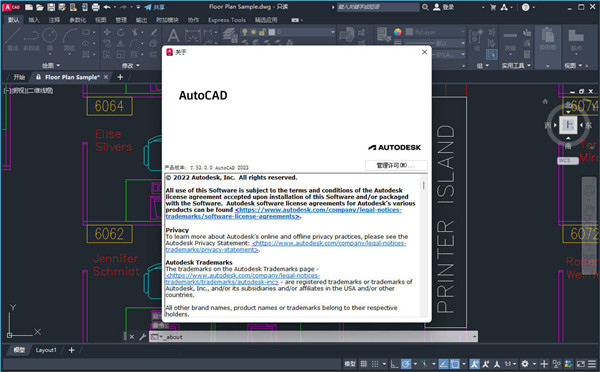The width and height of the screenshot is (600, 372).
Task: Click the About dialog vertical scrollbar thumb
Action: (423, 185)
